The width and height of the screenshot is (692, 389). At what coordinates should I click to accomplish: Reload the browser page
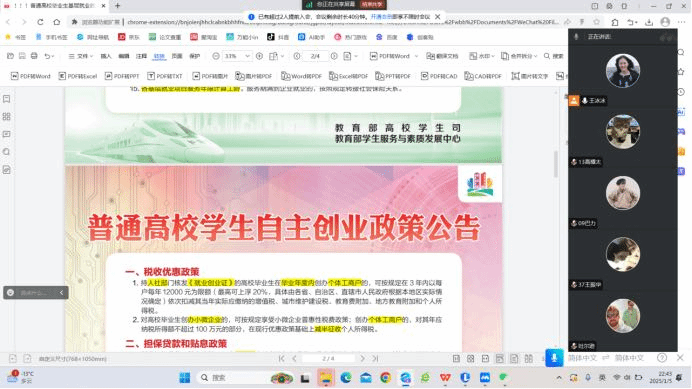40,22
